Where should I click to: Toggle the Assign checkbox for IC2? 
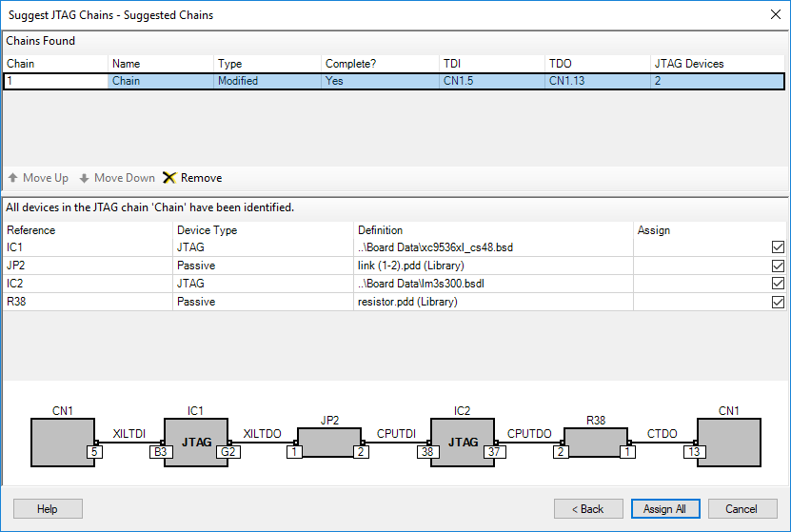pos(778,284)
